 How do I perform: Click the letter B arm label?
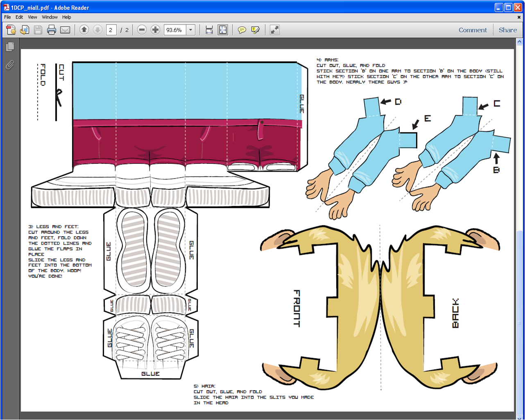(496, 169)
